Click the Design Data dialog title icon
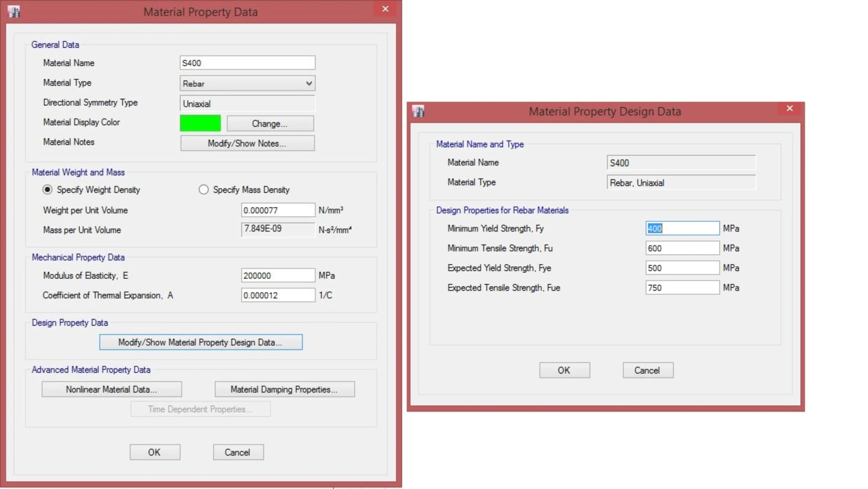This screenshot has height=489, width=868. (418, 111)
